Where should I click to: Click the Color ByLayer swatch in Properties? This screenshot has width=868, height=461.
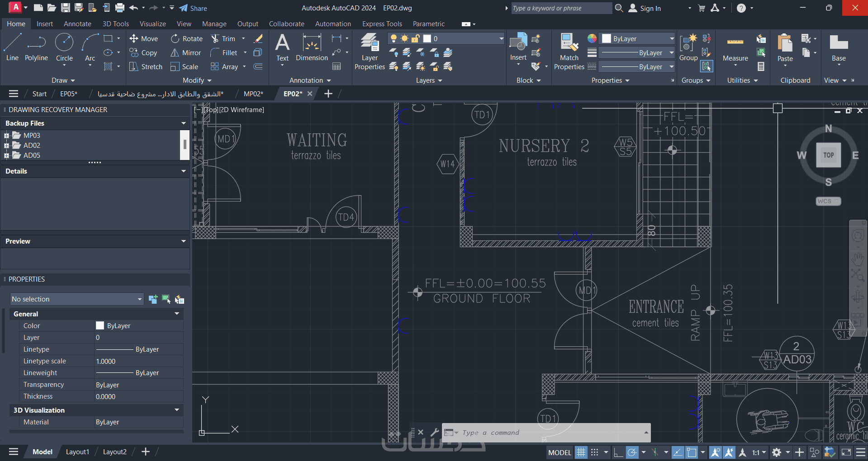[100, 325]
